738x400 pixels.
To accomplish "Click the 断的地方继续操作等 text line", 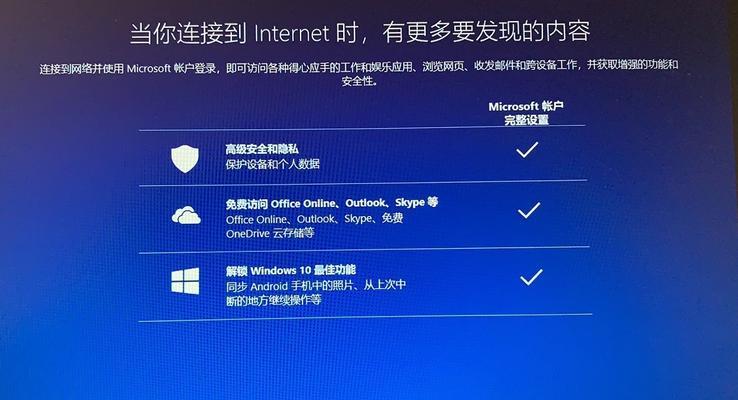I will coord(273,300).
